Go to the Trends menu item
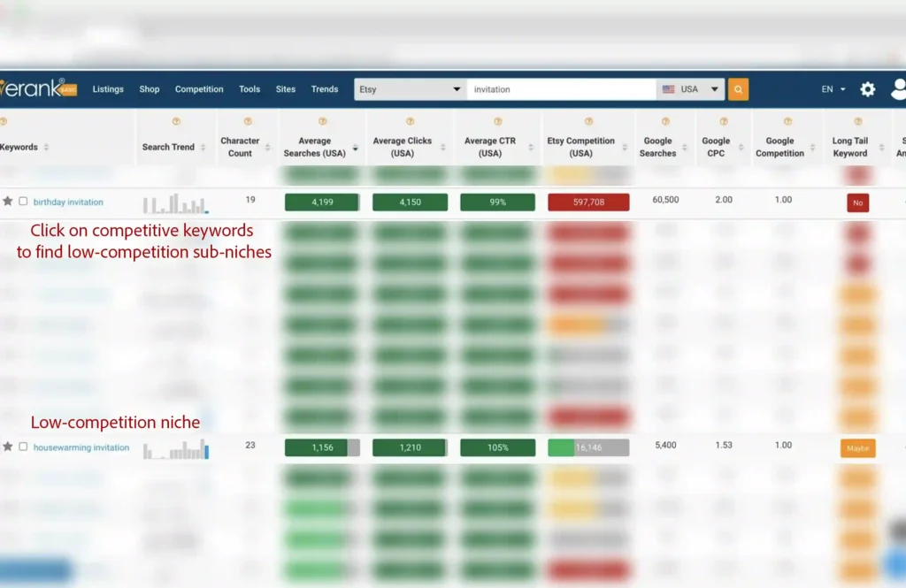 (x=325, y=89)
